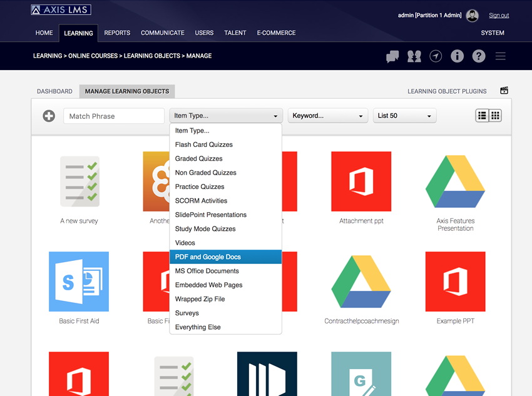Click ONLINE COURSES in the breadcrumb
Image resolution: width=532 pixels, height=396 pixels.
tap(93, 56)
